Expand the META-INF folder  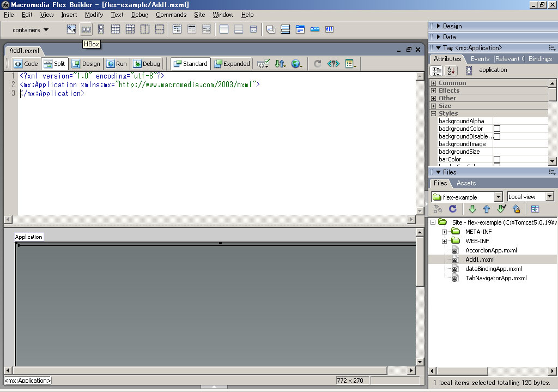444,232
